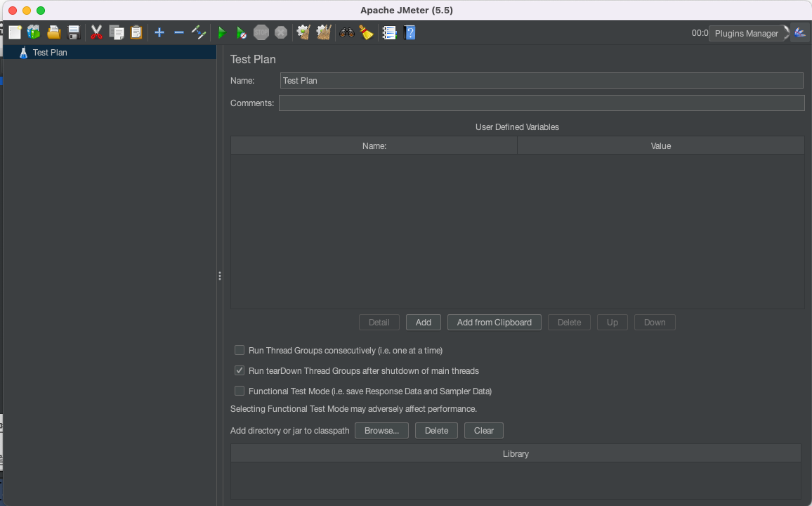Open Search with binoculars icon
Image resolution: width=812 pixels, height=506 pixels.
click(346, 32)
